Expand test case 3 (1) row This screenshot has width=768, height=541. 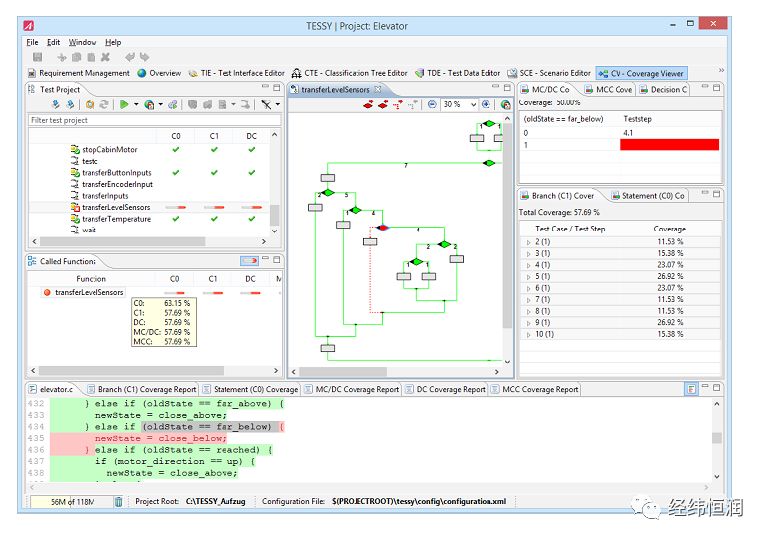(528, 254)
